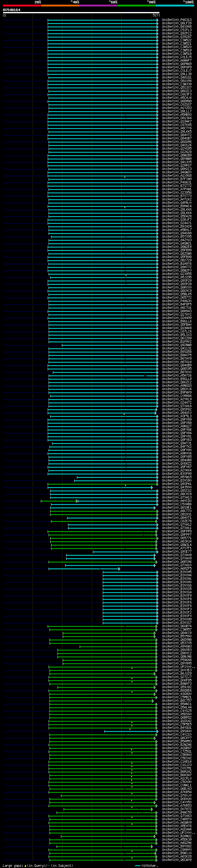197x868 pixels.
Task: Select the UniRef100_A1YZD3 label
Action: pyautogui.click(x=176, y=108)
